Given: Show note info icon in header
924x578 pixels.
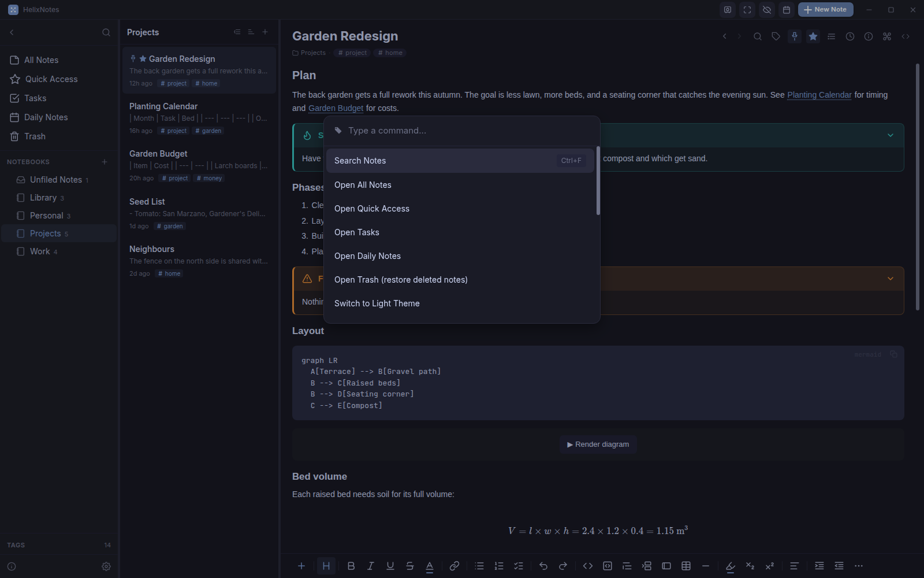Looking at the screenshot, I should [x=869, y=36].
